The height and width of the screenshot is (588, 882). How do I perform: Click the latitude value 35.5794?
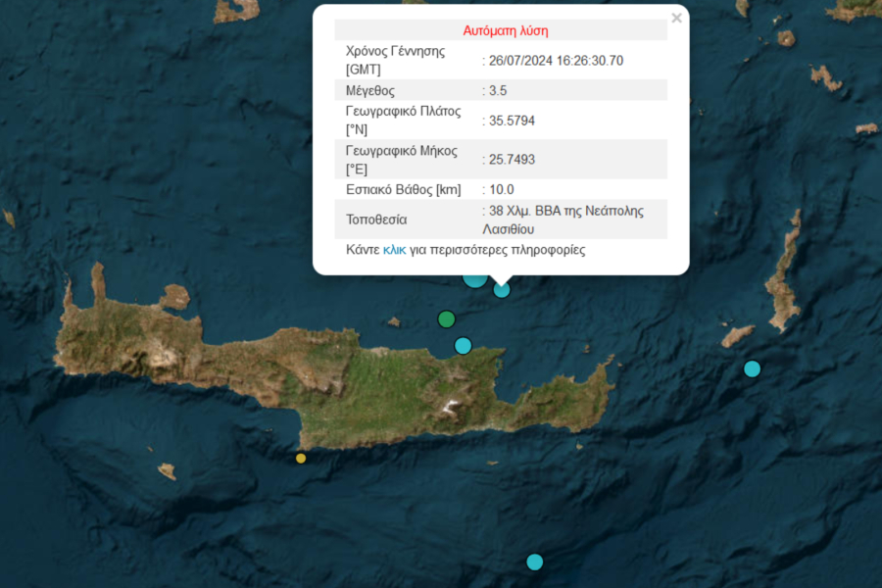click(512, 121)
